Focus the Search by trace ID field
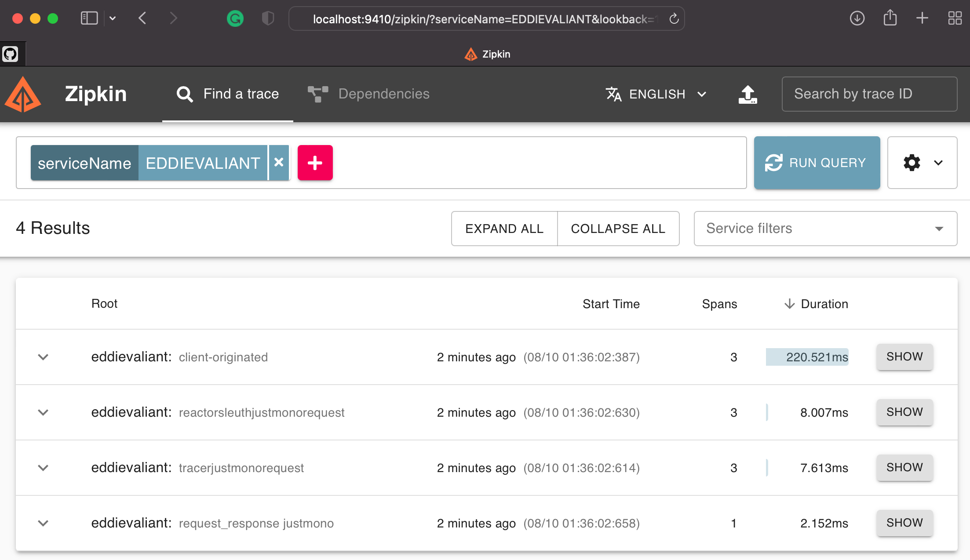This screenshot has width=970, height=560. 869,94
